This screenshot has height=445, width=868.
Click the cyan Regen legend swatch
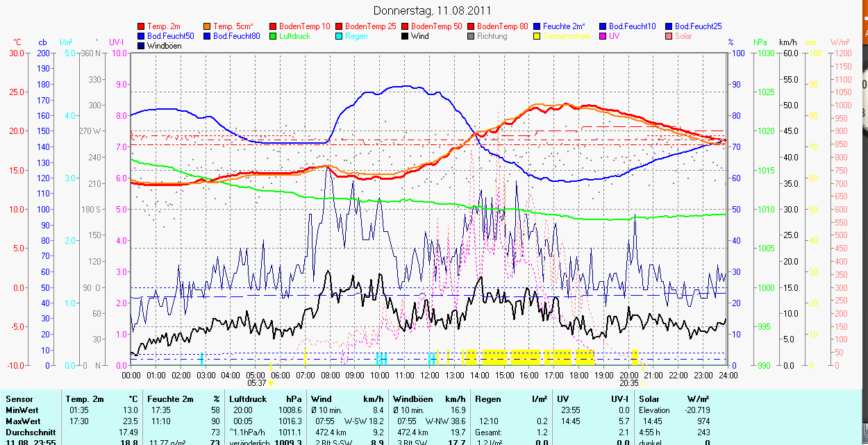tap(339, 35)
